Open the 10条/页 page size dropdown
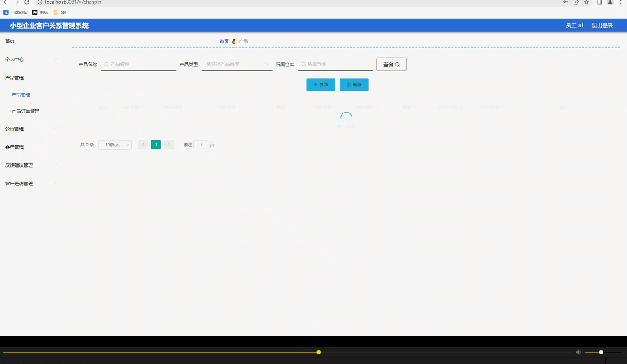Image resolution: width=627 pixels, height=364 pixels. 115,145
